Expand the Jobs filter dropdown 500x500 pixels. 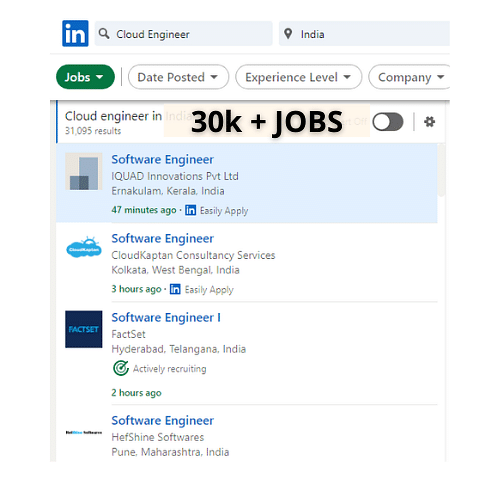pyautogui.click(x=85, y=77)
